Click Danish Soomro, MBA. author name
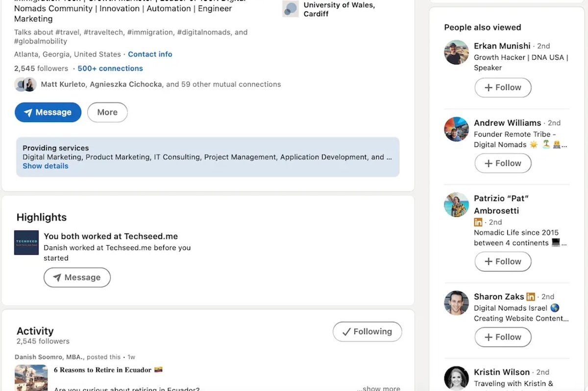 pyautogui.click(x=49, y=357)
